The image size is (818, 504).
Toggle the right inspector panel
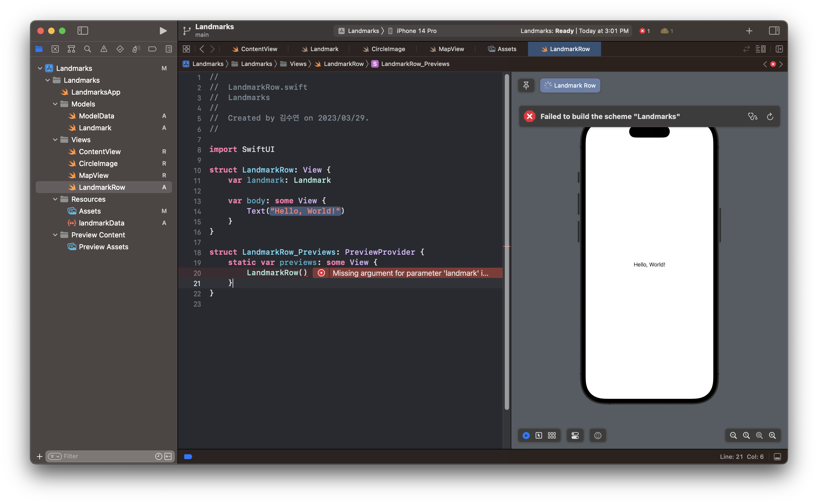[x=774, y=31]
